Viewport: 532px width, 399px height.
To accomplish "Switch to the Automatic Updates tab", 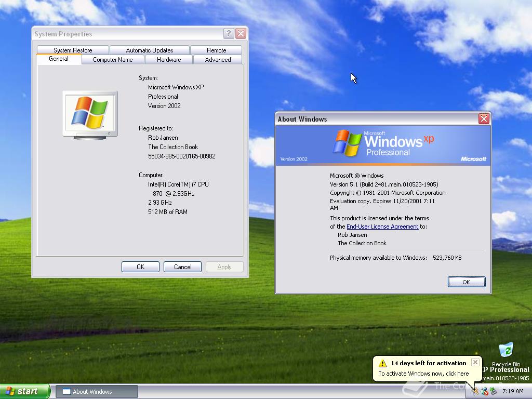I will [x=149, y=50].
